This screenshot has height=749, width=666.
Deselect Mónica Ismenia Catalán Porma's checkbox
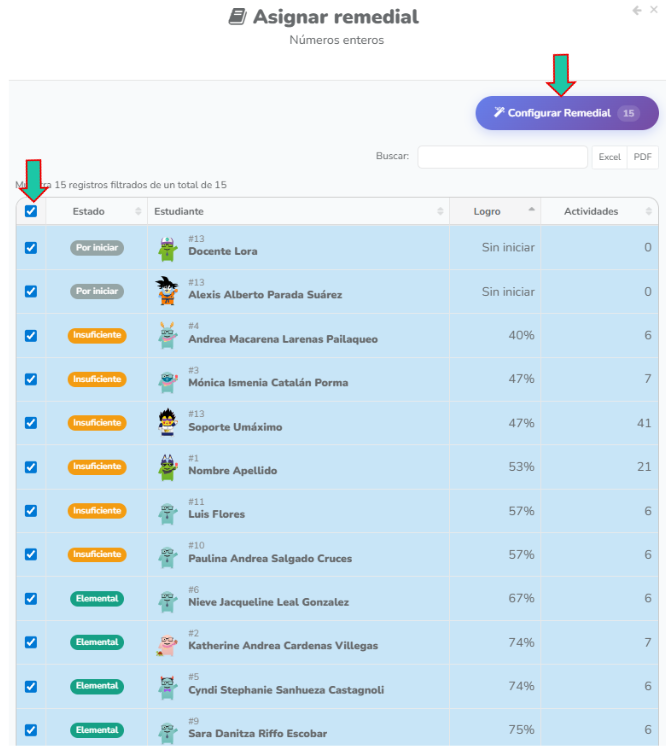coord(31,379)
